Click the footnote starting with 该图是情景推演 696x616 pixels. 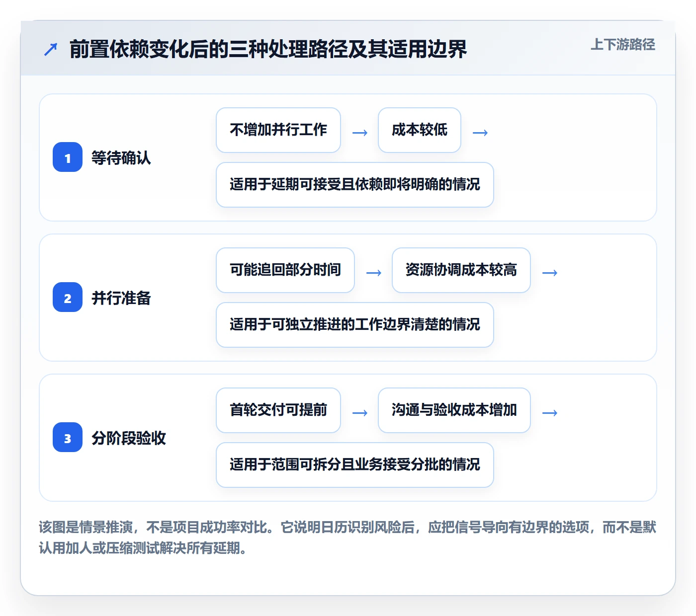pos(348,538)
